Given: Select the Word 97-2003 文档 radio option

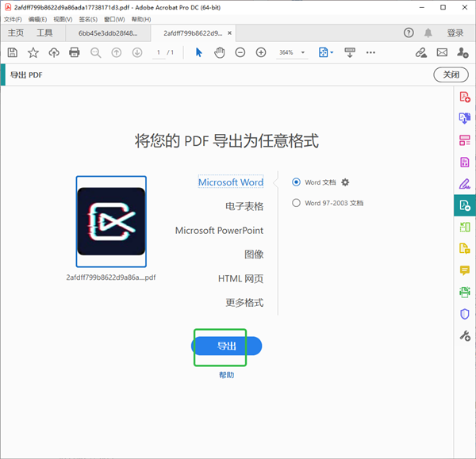Looking at the screenshot, I should coord(297,203).
